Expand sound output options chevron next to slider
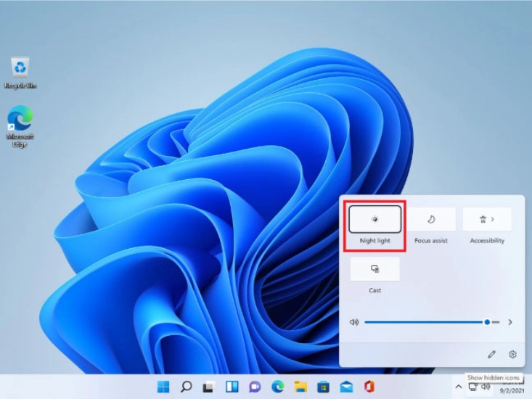 (510, 322)
